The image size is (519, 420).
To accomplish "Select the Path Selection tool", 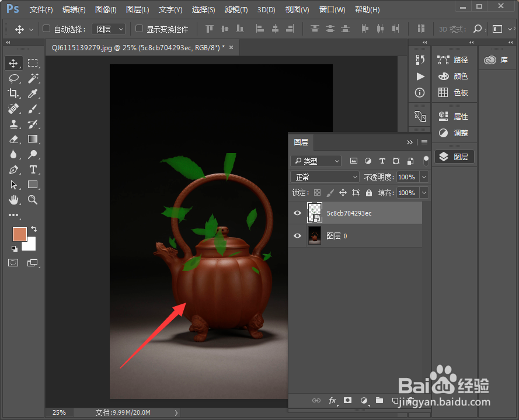I will tap(13, 185).
